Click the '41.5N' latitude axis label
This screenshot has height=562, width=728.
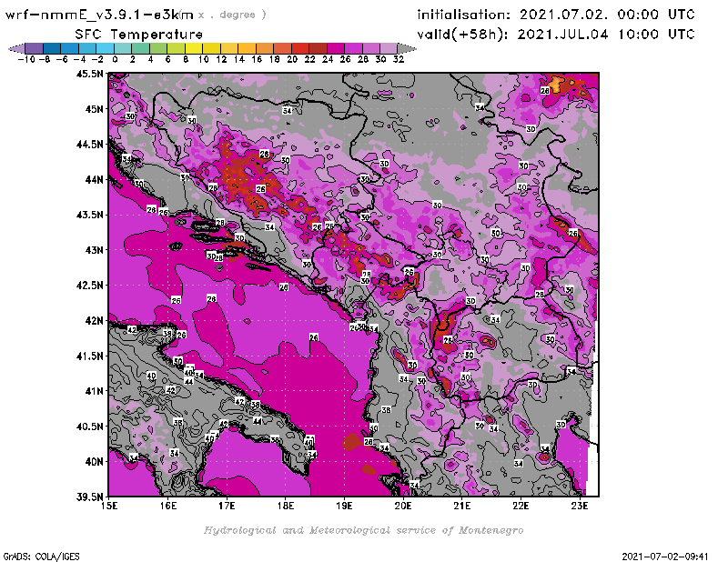click(x=89, y=356)
